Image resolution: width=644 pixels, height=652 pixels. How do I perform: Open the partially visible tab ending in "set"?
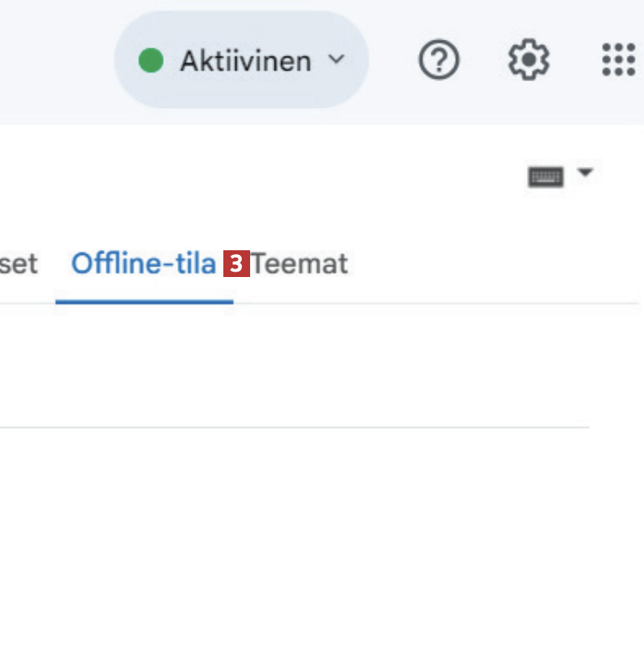(18, 264)
